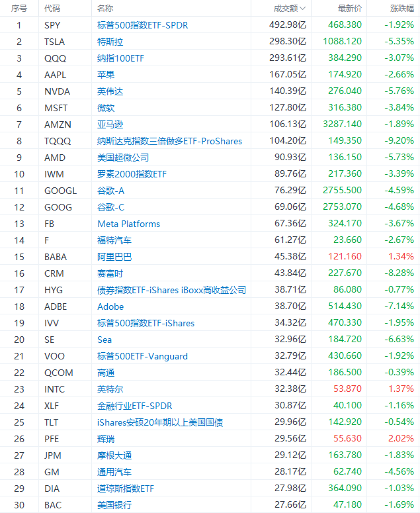Sort by 成交额 column header arrow
This screenshot has width=420, height=513.
[303, 9]
